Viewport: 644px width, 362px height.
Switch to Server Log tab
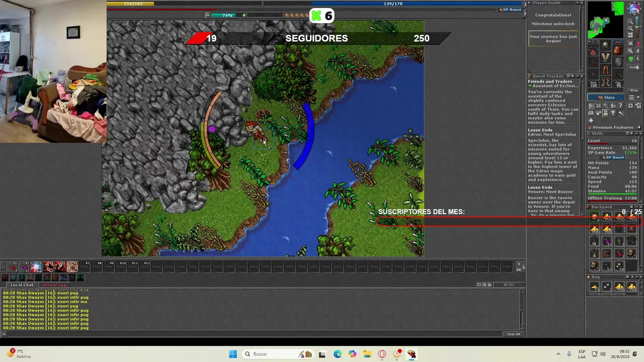(x=54, y=285)
